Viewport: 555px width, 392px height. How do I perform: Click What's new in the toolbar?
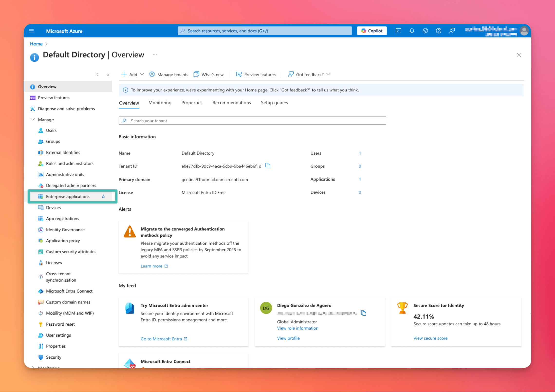209,74
